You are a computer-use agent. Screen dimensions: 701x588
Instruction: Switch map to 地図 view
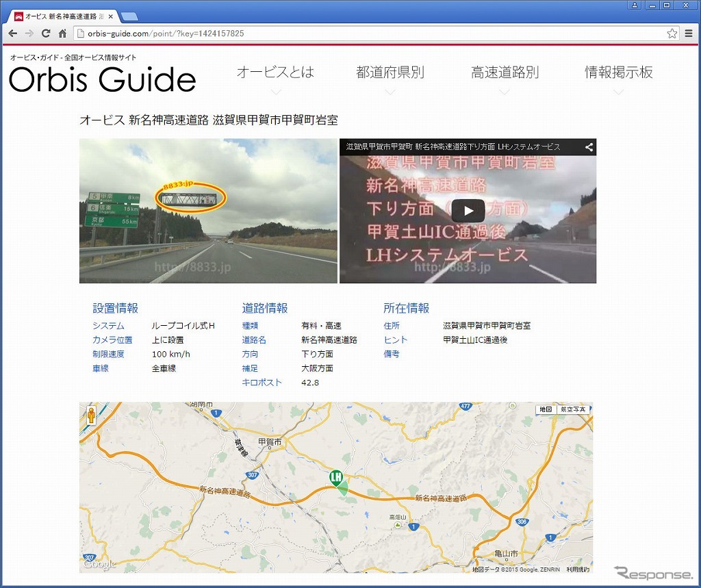pyautogui.click(x=546, y=409)
